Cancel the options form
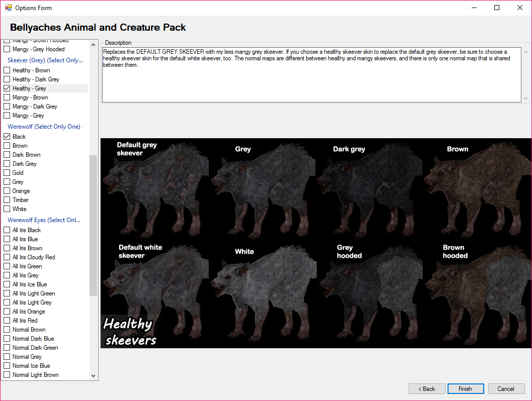 click(x=506, y=389)
